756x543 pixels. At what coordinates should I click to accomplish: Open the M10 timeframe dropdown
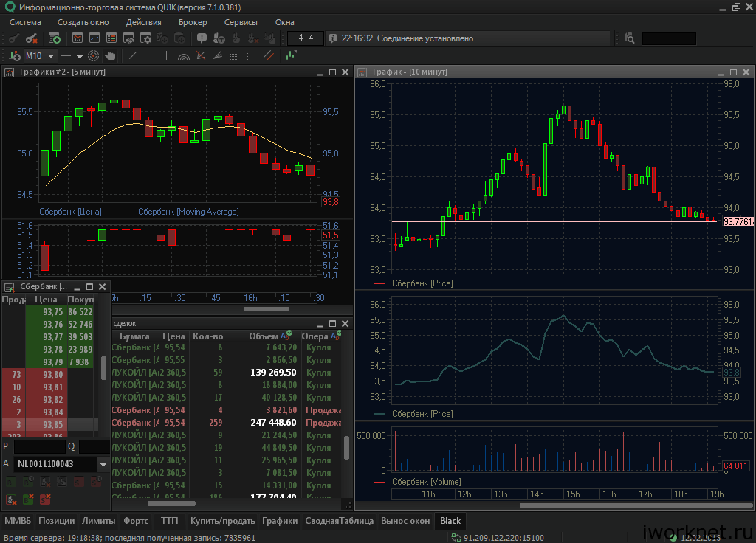click(x=51, y=56)
